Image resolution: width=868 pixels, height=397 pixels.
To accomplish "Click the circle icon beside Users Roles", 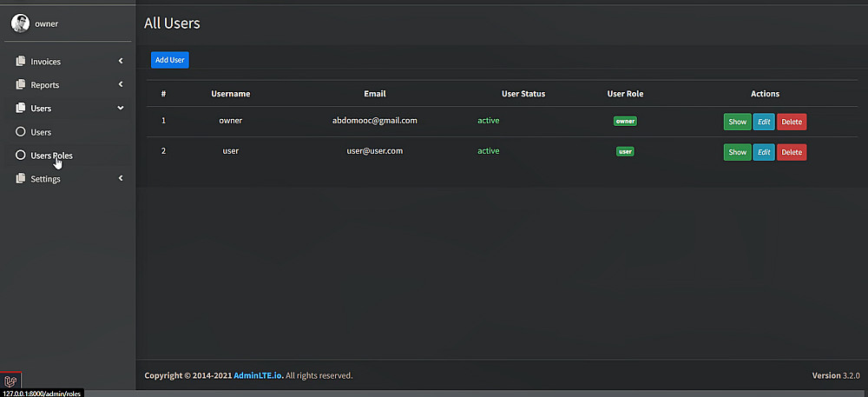I will 21,155.
